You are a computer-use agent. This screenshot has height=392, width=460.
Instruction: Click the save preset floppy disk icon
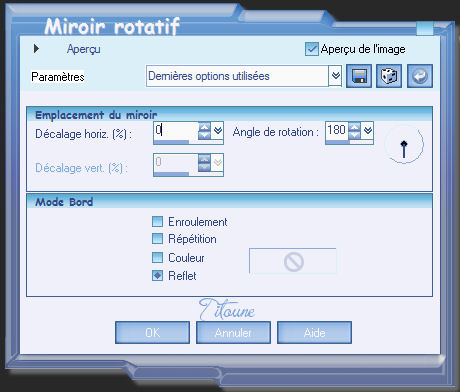click(x=359, y=76)
